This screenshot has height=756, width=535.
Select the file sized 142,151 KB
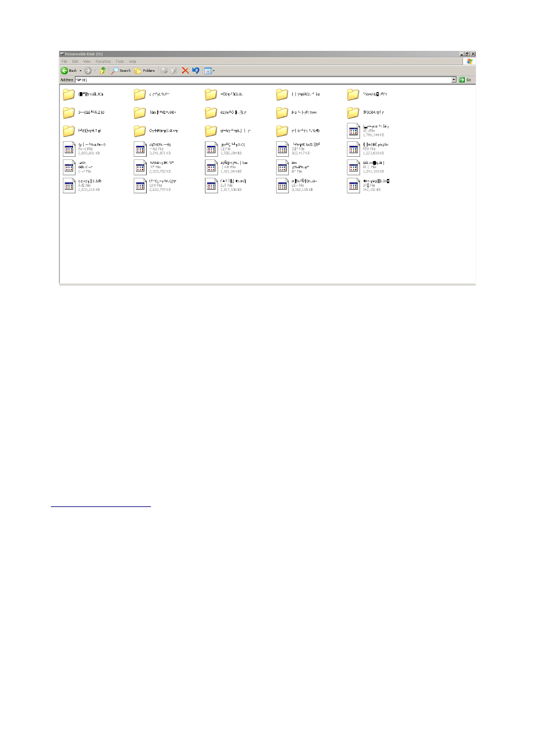[x=354, y=186]
